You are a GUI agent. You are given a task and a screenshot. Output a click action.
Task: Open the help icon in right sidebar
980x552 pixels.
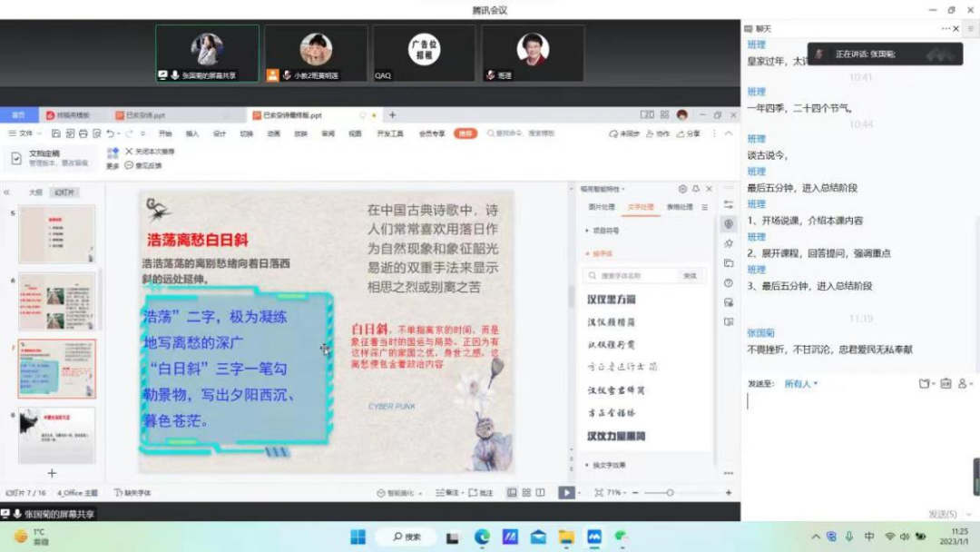pos(729,282)
